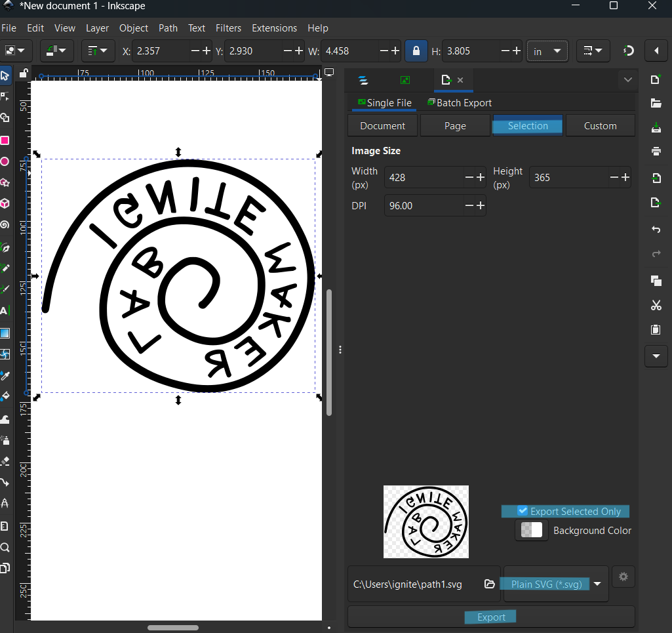This screenshot has height=633, width=672.
Task: Click the Open document folder icon
Action: point(656,103)
